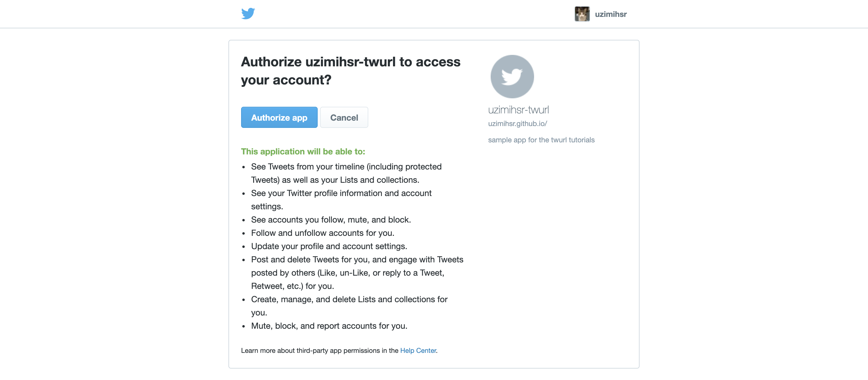Click the sample app for twurl tutorials description
Viewport: 868px width, 380px height.
pyautogui.click(x=541, y=140)
